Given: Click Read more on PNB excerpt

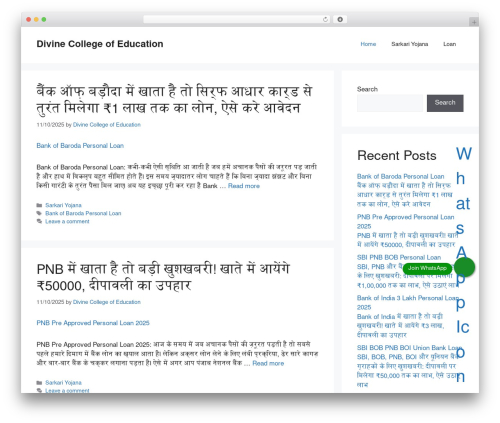Looking at the screenshot, I should (x=268, y=363).
